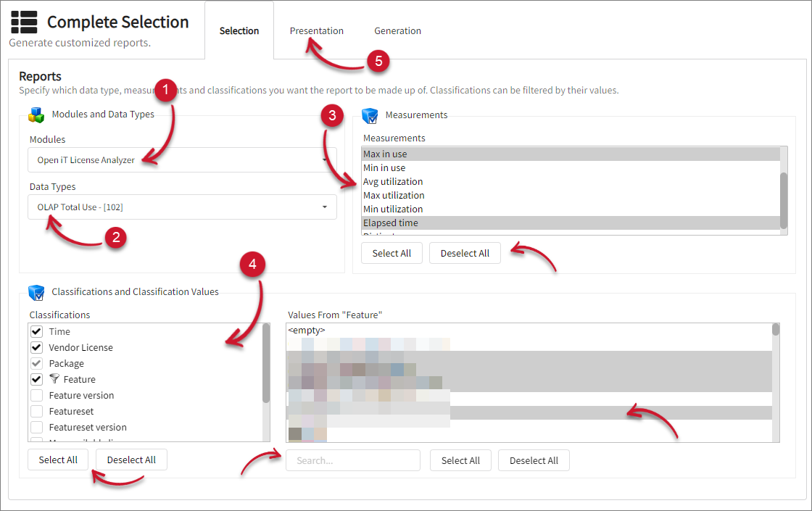Click Select All for Feature values
The image size is (812, 511).
(x=460, y=460)
